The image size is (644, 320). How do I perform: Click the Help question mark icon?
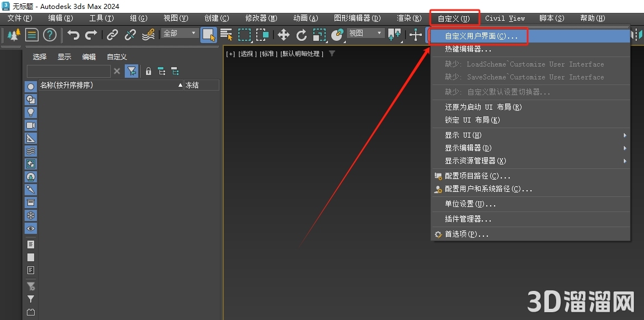pos(50,35)
